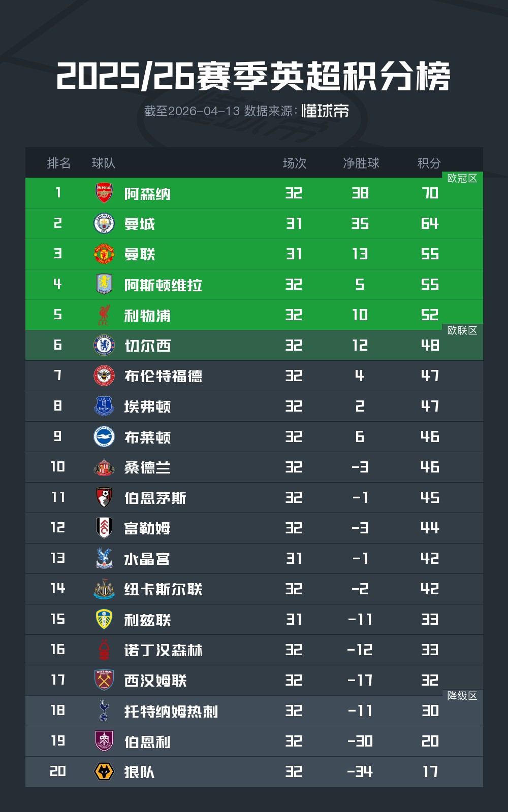Click Arsenal's points value 70
Screen dimensions: 508x812
coord(430,193)
